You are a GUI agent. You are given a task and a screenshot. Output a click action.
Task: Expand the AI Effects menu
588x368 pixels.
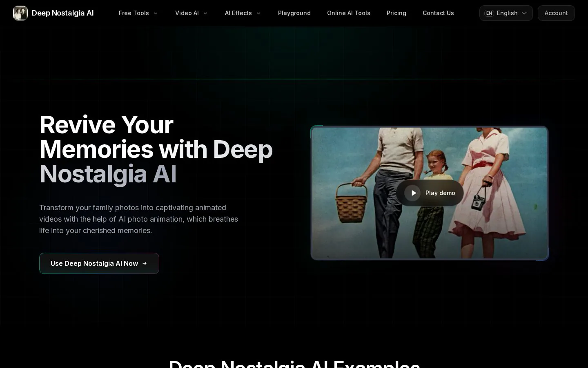pyautogui.click(x=243, y=13)
